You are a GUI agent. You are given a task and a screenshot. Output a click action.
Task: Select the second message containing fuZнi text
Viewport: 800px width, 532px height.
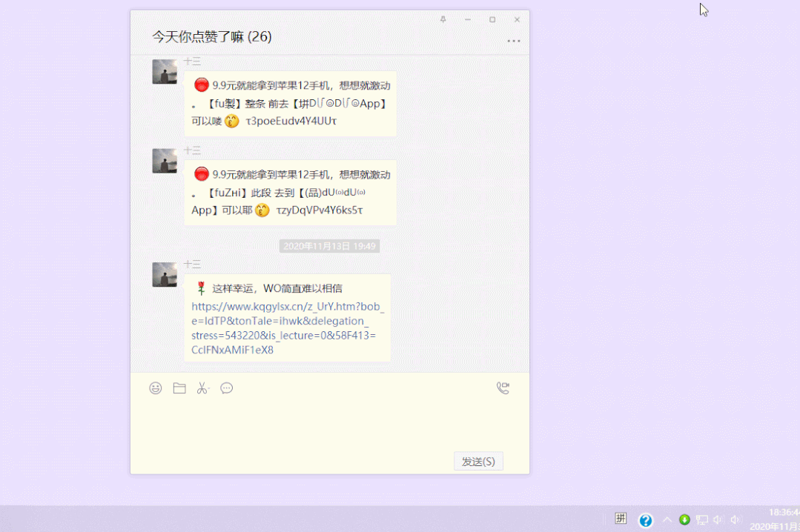(291, 192)
